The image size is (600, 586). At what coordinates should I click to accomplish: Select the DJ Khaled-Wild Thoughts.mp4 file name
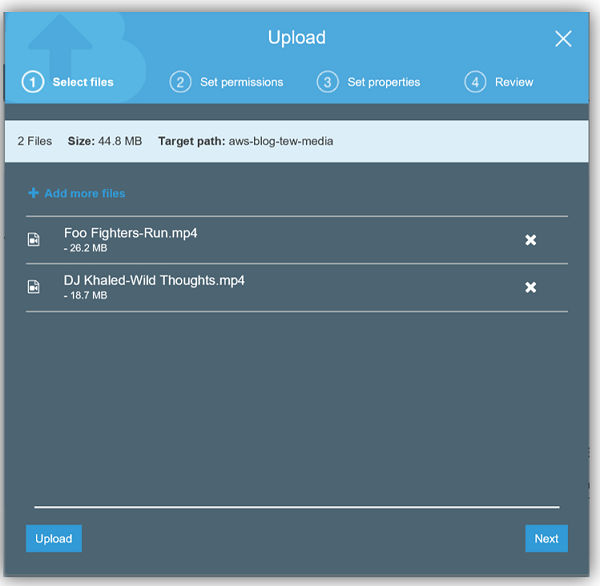tap(154, 280)
